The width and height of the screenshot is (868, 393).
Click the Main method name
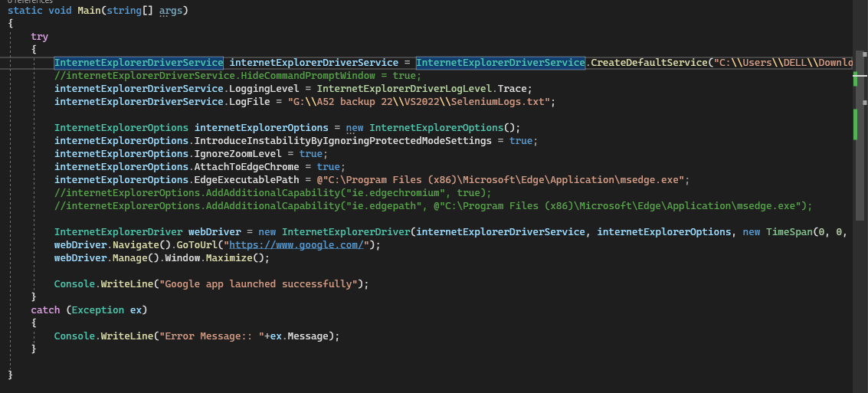pyautogui.click(x=89, y=11)
